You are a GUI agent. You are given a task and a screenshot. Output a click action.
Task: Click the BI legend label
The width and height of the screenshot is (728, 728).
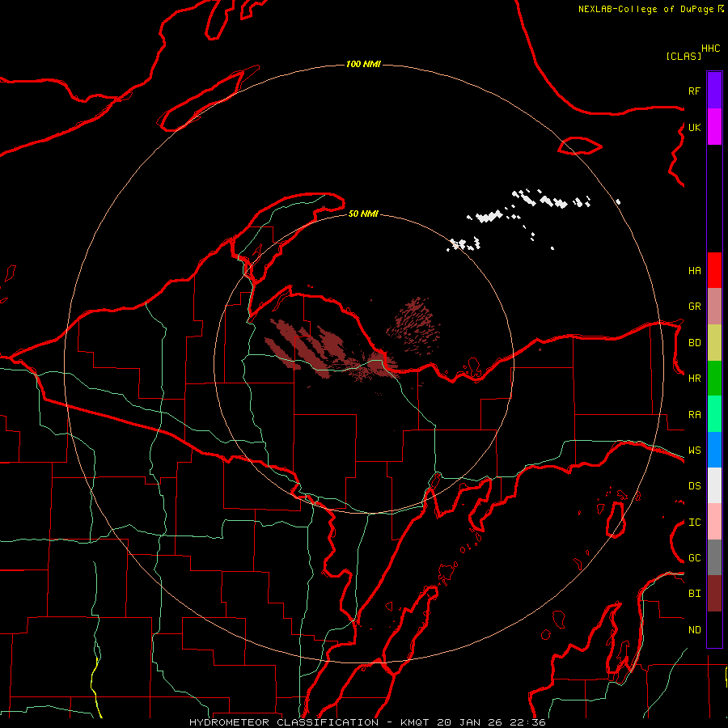coord(694,594)
